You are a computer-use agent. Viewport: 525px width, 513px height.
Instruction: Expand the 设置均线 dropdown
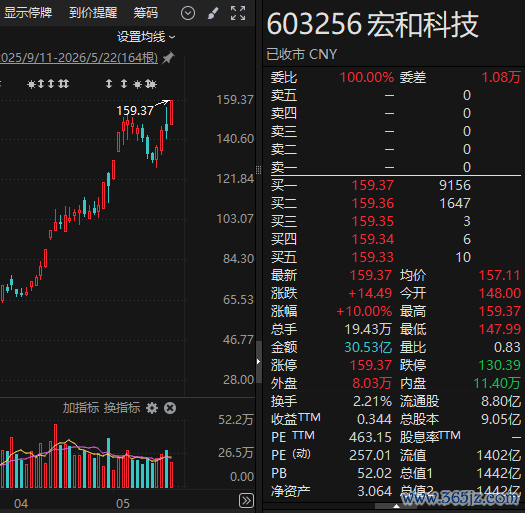[146, 37]
